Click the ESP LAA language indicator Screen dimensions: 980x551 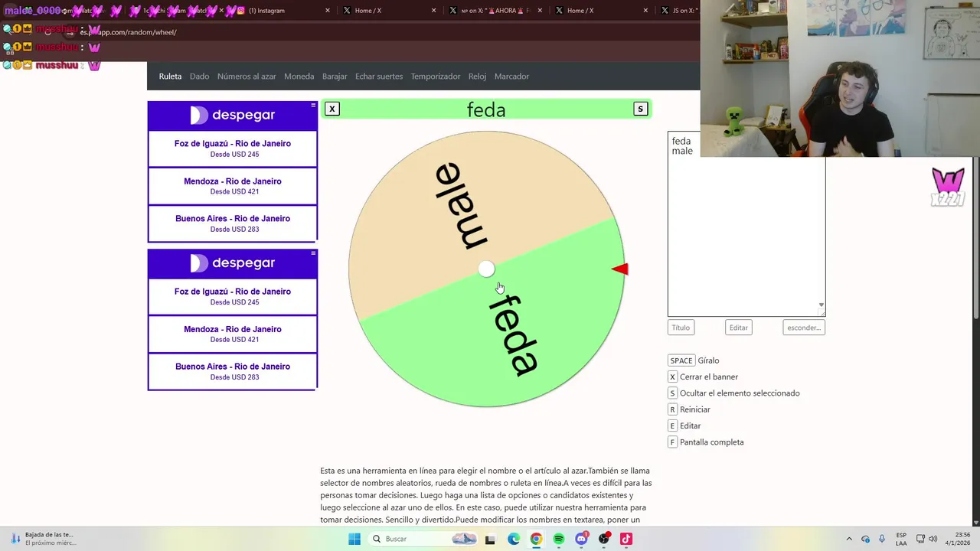(901, 539)
